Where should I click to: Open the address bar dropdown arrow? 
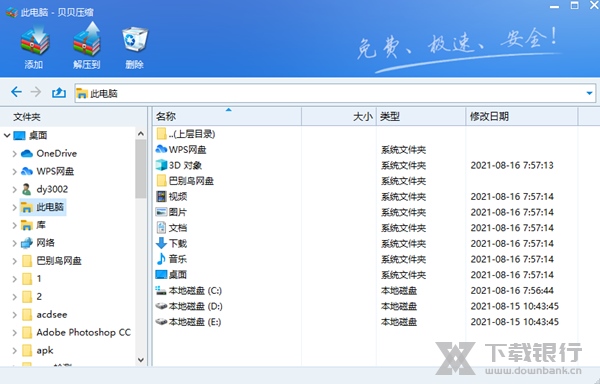[589, 93]
